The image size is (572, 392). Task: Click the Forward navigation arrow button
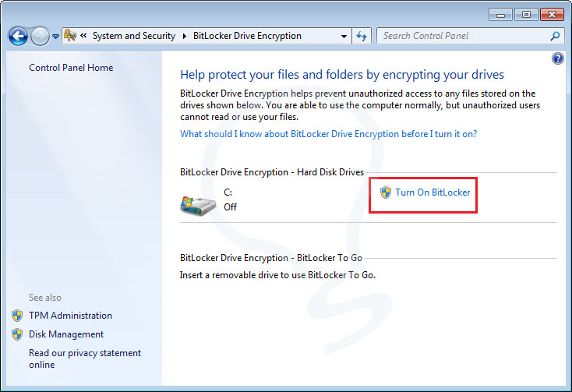coord(40,36)
